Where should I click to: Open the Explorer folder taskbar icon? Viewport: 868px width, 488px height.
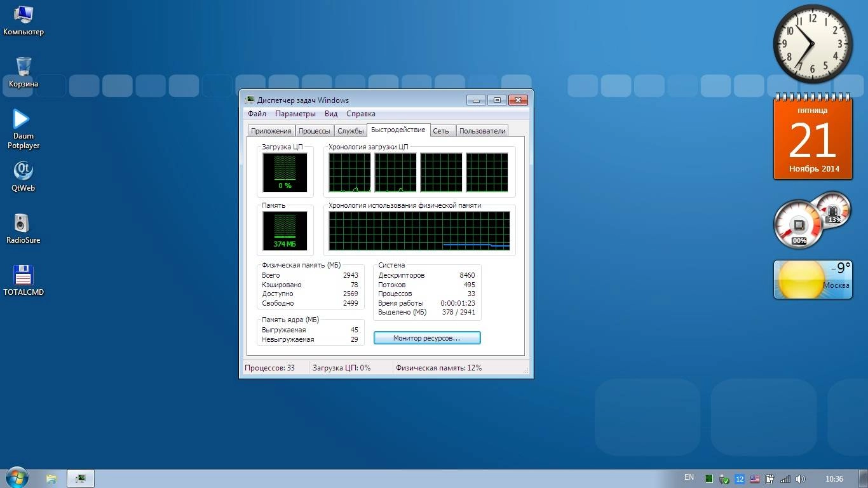click(x=51, y=478)
